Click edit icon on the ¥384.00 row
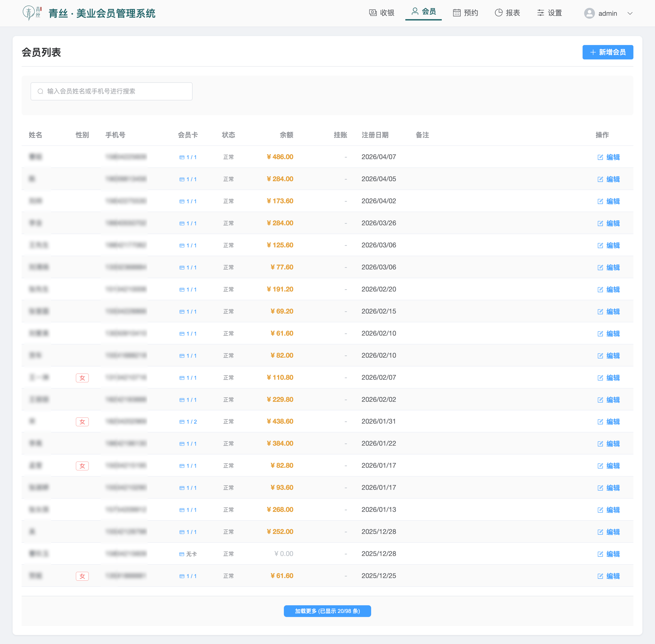 [600, 443]
